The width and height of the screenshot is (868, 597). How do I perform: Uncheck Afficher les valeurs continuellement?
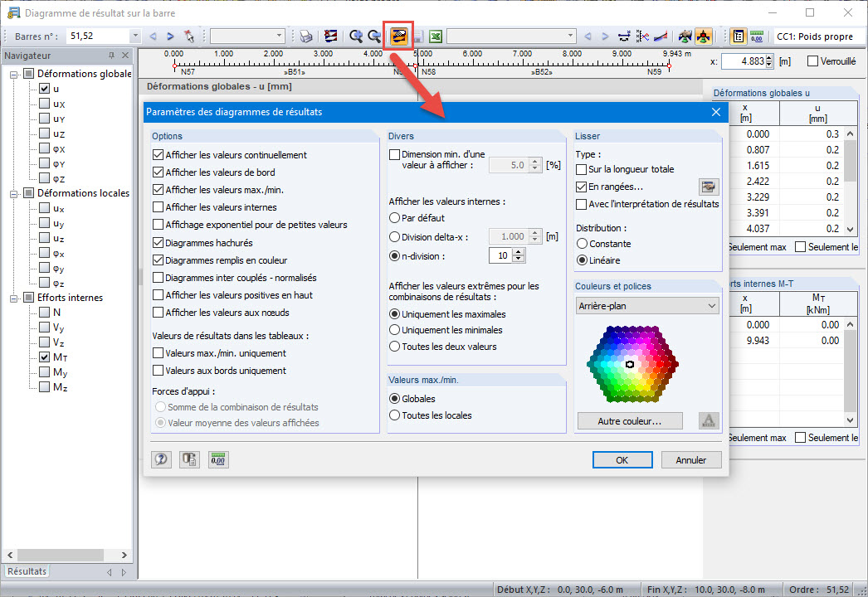pyautogui.click(x=158, y=155)
